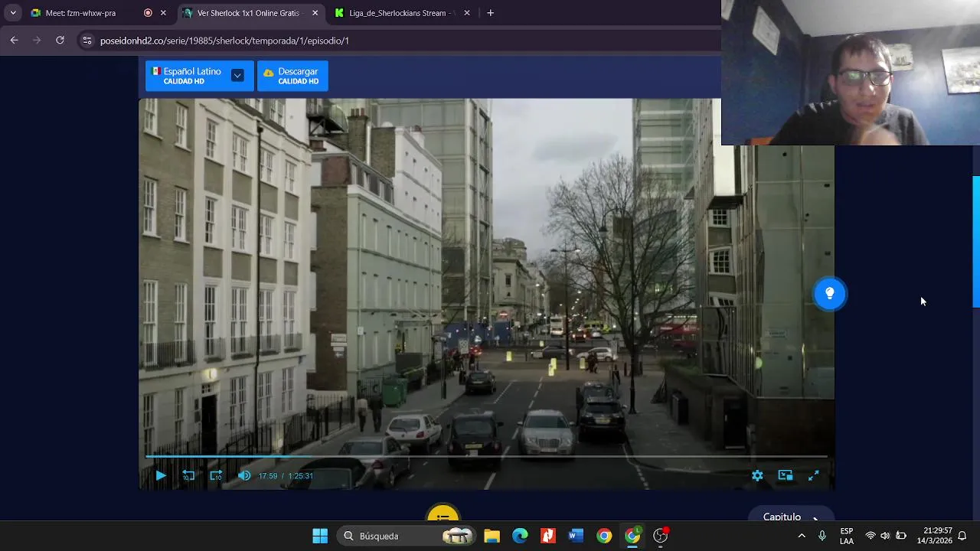
Task: Open Windows Start menu
Action: pyautogui.click(x=320, y=536)
